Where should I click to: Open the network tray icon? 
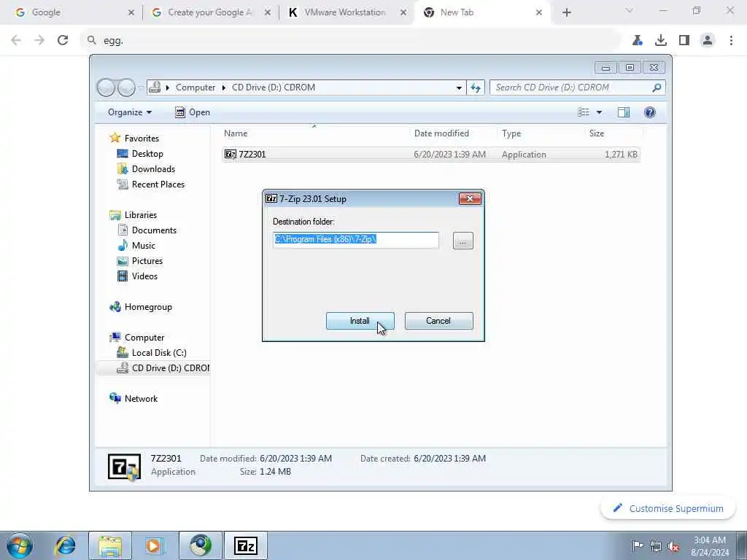[656, 546]
